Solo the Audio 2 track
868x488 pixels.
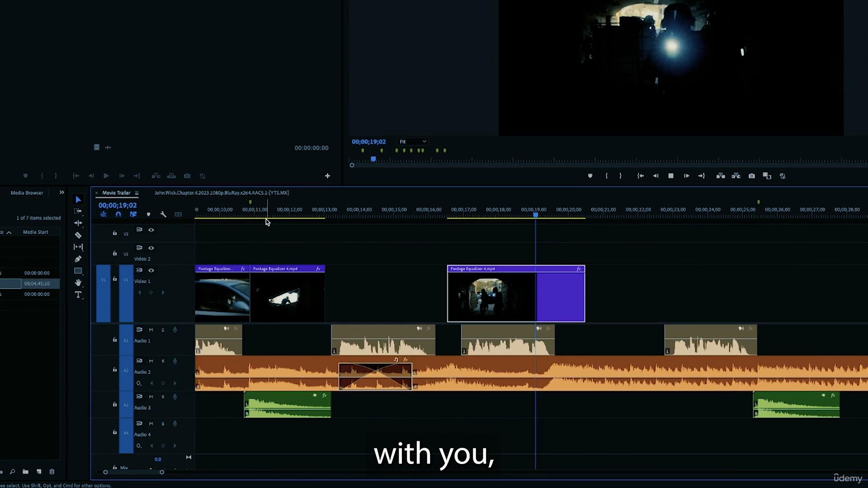162,361
